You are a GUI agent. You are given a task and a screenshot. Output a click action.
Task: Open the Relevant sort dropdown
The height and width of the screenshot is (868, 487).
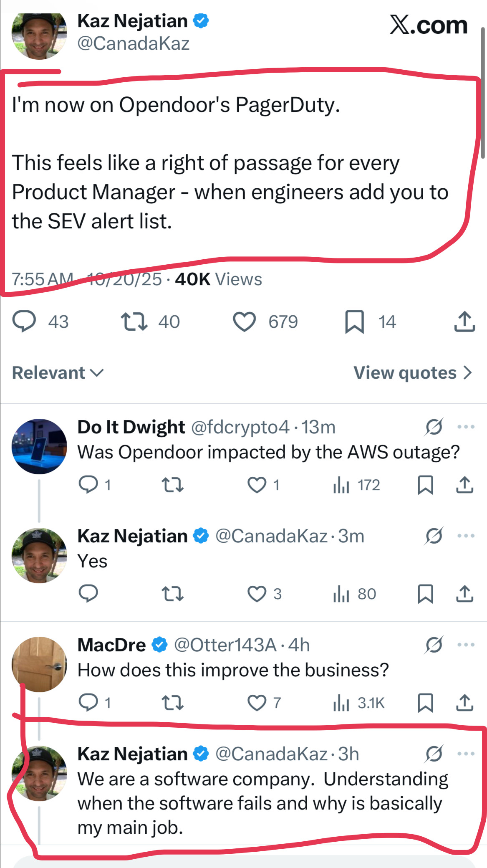[x=58, y=373]
